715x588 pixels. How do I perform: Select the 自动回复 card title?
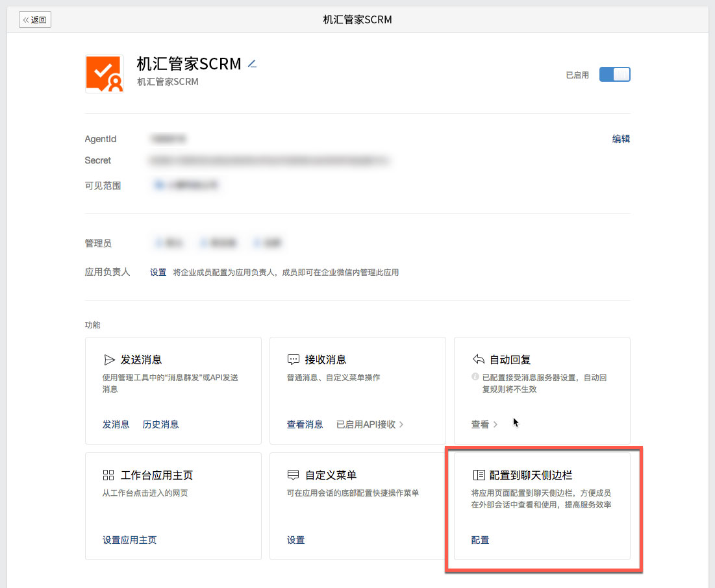pyautogui.click(x=510, y=360)
